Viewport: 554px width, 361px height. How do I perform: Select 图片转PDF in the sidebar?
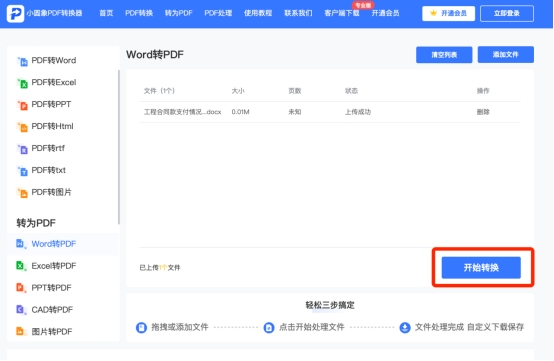pyautogui.click(x=52, y=332)
